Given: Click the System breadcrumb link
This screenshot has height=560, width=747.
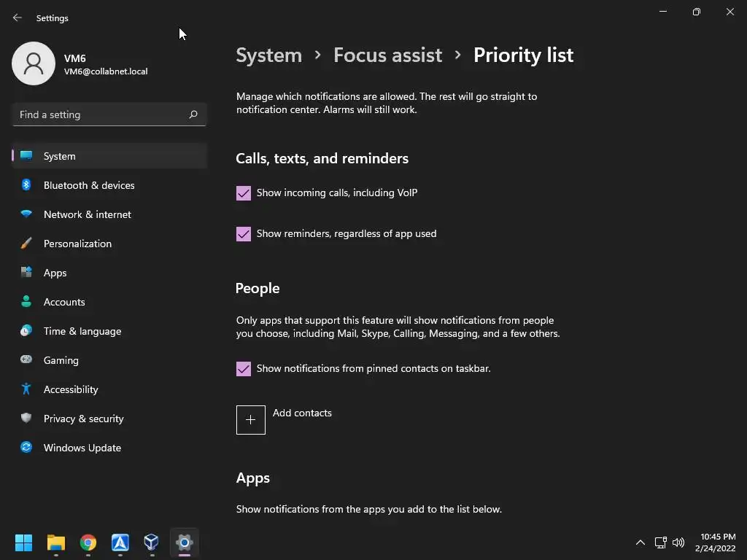Looking at the screenshot, I should (268, 55).
